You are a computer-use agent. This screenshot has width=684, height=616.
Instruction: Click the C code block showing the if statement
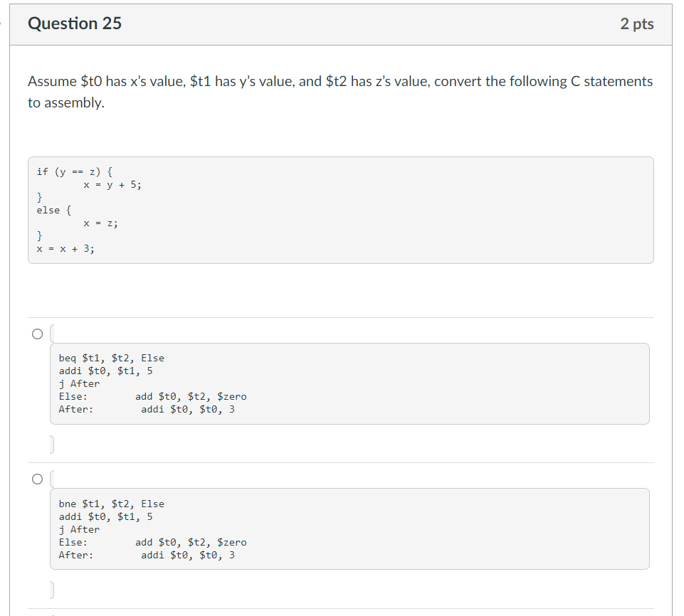[342, 210]
